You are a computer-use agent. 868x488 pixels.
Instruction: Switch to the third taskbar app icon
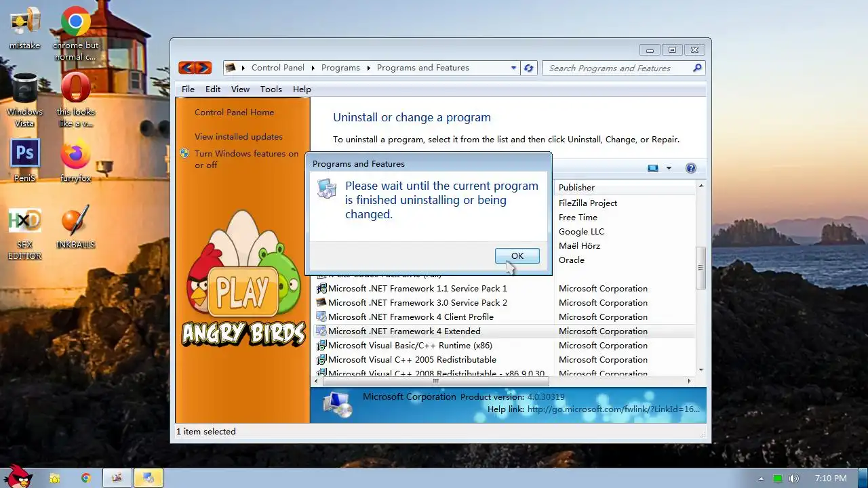pyautogui.click(x=117, y=478)
